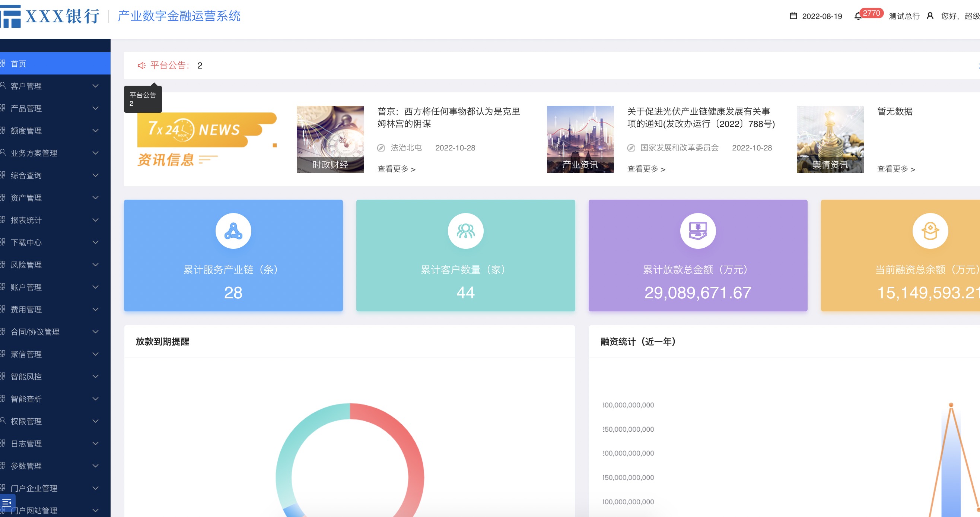Screen dimensions: 980x517
Task: Expand 费用管理 chevron
Action: [95, 310]
